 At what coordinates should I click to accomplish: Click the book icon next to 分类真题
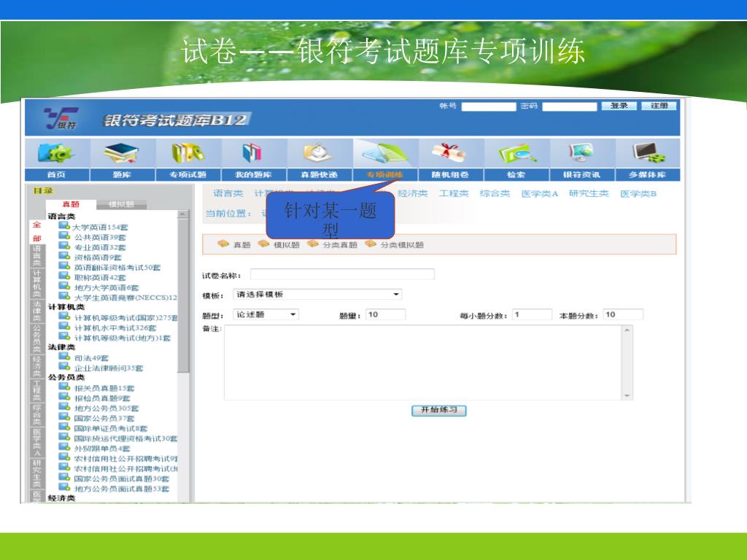tap(312, 244)
